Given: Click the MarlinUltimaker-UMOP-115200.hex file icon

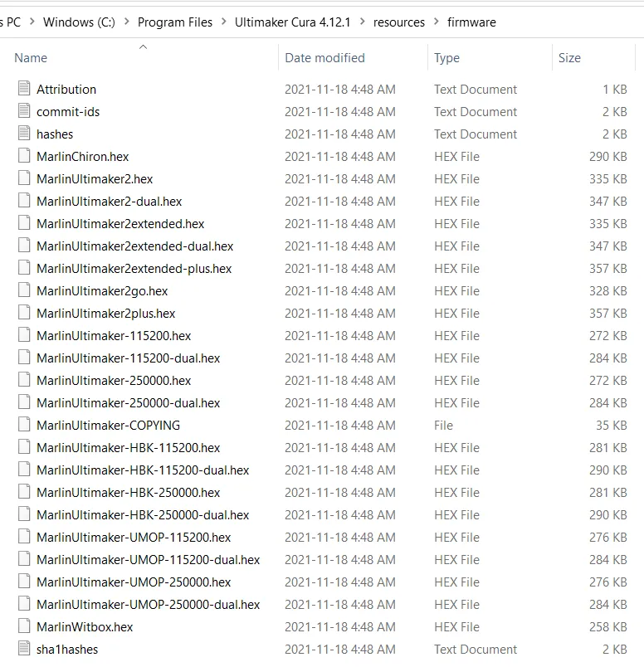Looking at the screenshot, I should pyautogui.click(x=24, y=537).
